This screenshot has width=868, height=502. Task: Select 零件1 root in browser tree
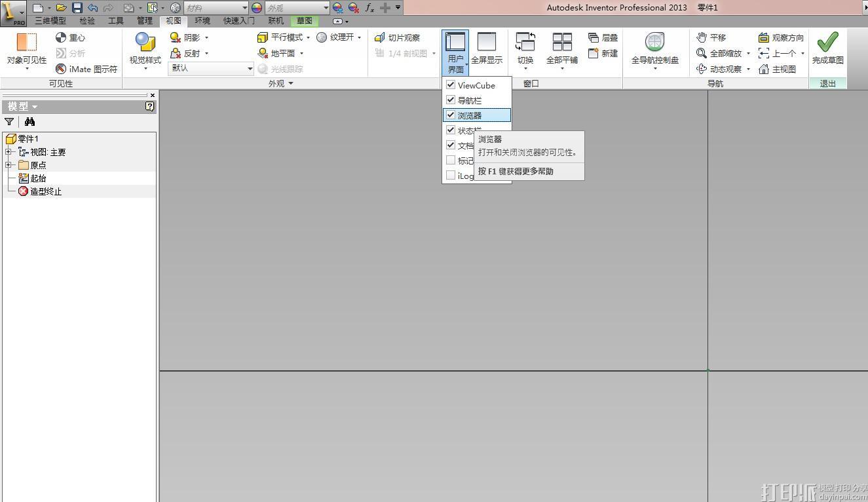tap(28, 139)
